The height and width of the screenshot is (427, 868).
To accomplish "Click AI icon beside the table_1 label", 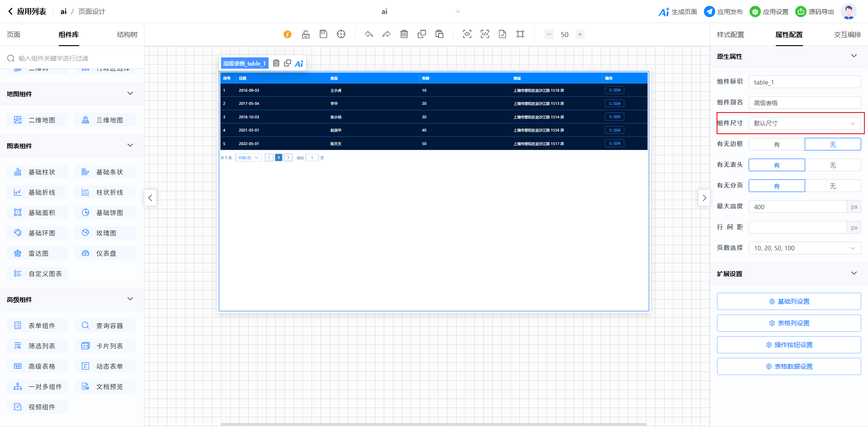I will pyautogui.click(x=299, y=64).
